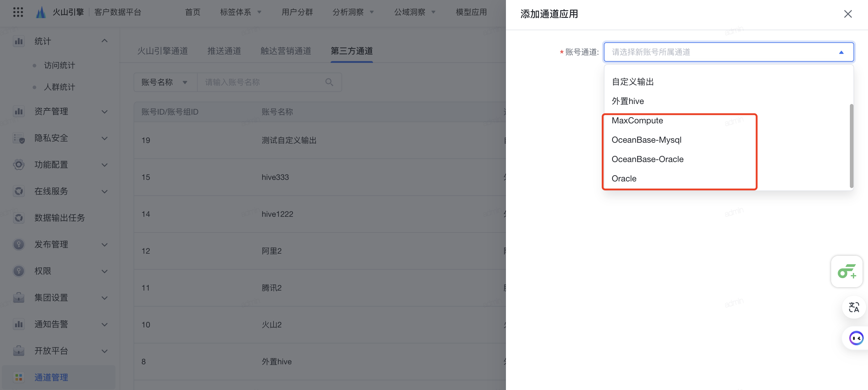Click the 测试自定义输出 account name cell
The height and width of the screenshot is (390, 868).
point(289,140)
